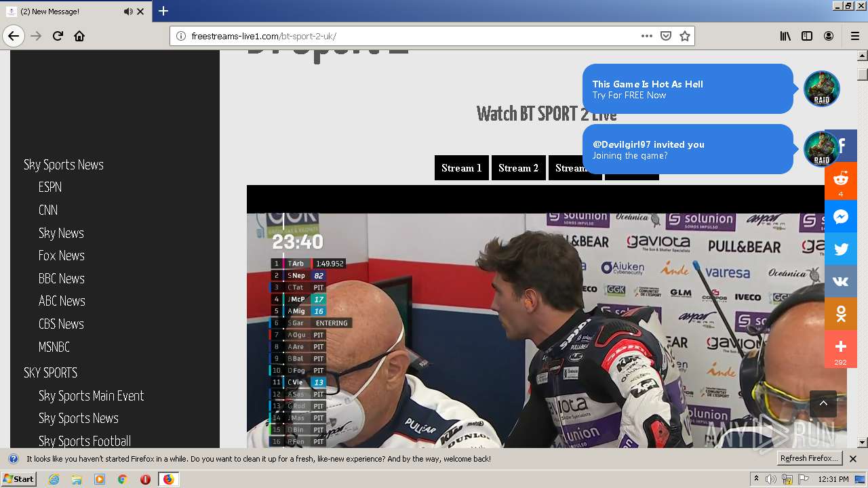Open the BBC News channel link
Screen dimensions: 868x488
[62, 279]
